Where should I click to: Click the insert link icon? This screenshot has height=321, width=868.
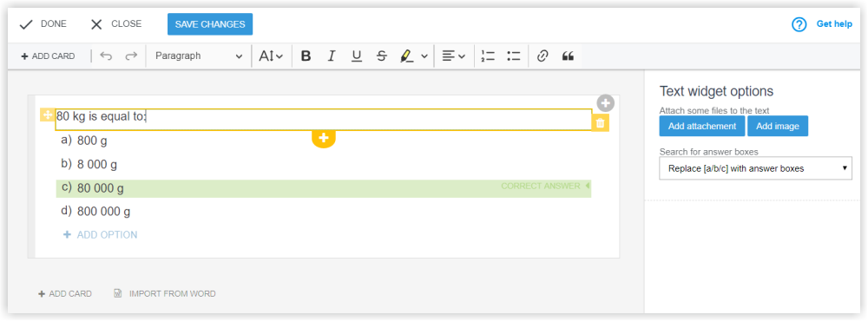point(542,56)
